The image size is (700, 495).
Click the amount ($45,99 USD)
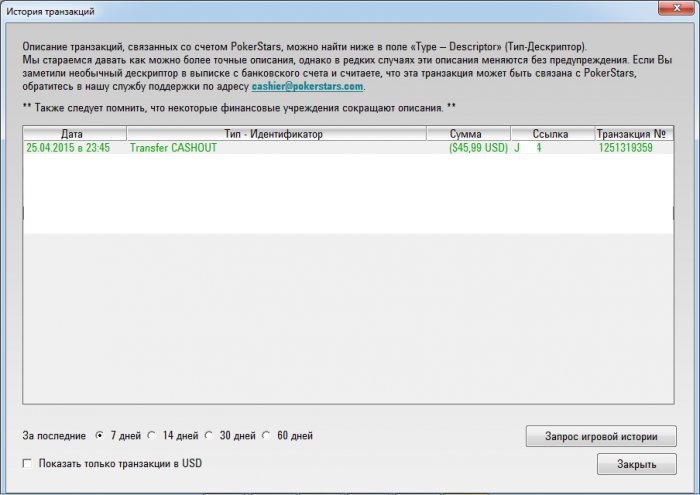[478, 148]
